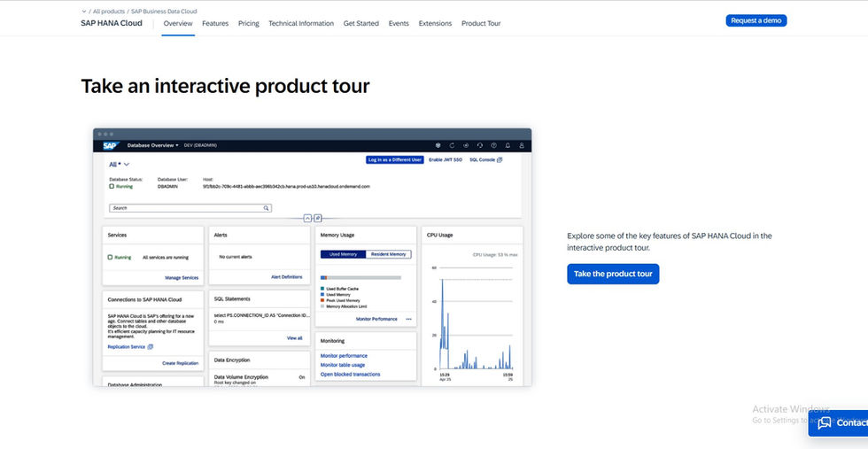Switch to the Features tab

(x=215, y=23)
